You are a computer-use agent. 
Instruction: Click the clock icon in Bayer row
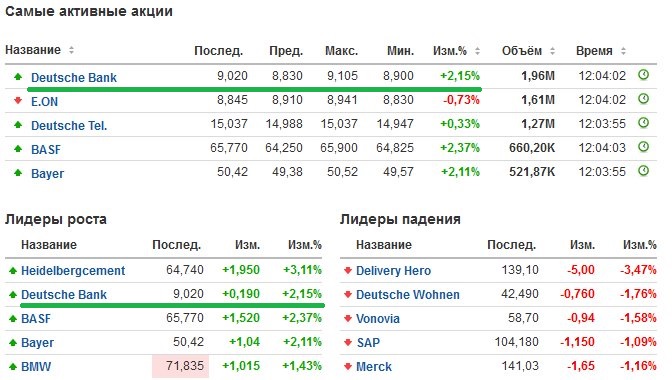(x=643, y=171)
